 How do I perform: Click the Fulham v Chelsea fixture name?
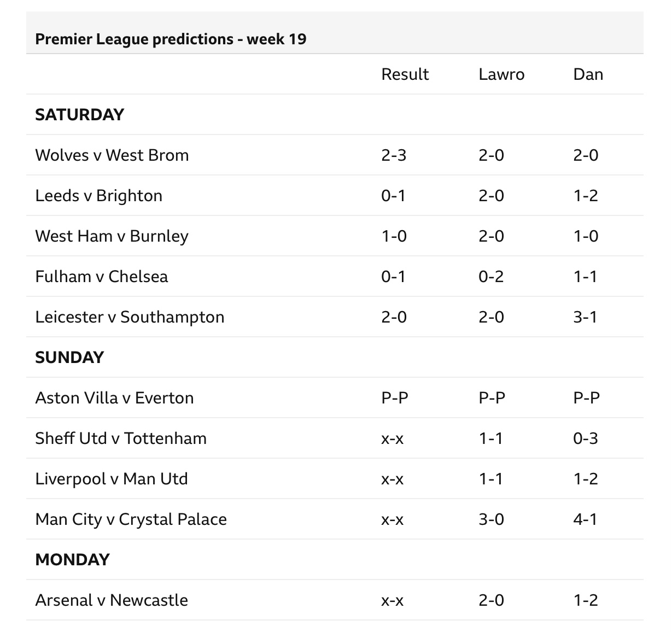click(x=102, y=277)
